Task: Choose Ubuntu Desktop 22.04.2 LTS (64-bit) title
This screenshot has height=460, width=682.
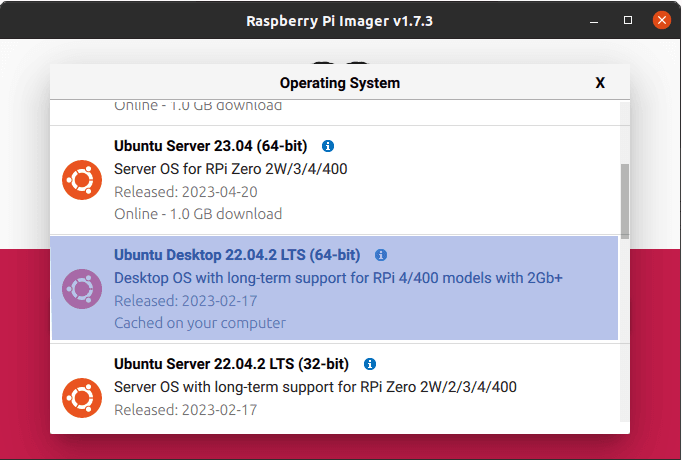Action: [x=237, y=255]
